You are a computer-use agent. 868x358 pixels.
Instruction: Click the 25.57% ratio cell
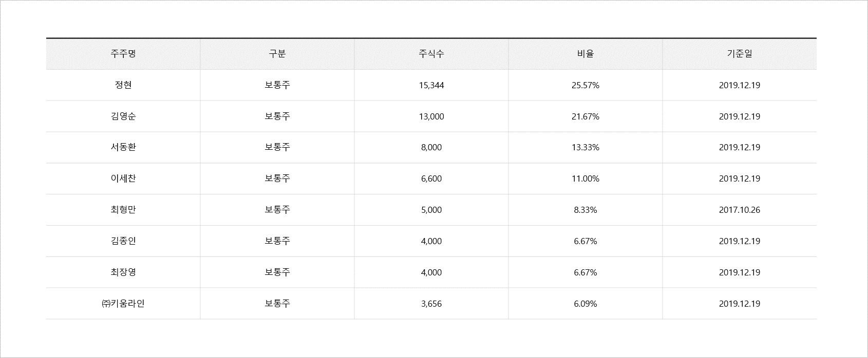coord(586,85)
